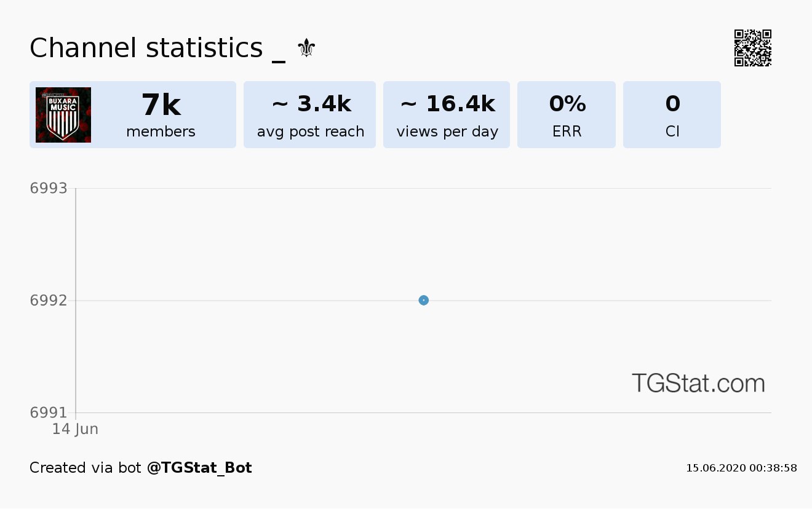This screenshot has width=812, height=509.
Task: Click the CI stat card
Action: 672,115
